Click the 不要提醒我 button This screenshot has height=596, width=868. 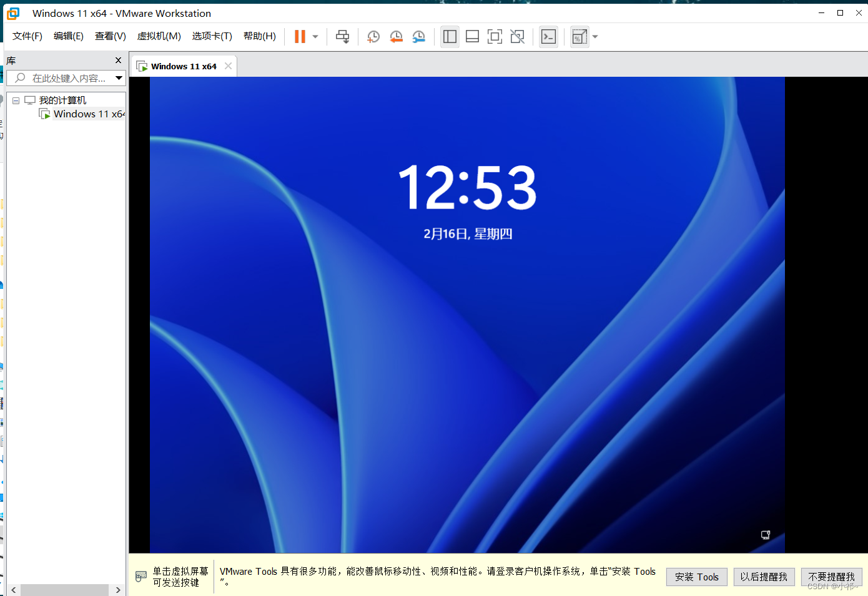832,577
